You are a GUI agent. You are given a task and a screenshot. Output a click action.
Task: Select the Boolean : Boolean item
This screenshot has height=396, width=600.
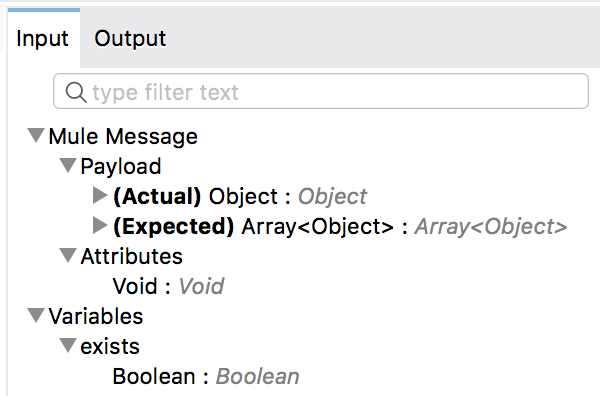[206, 376]
